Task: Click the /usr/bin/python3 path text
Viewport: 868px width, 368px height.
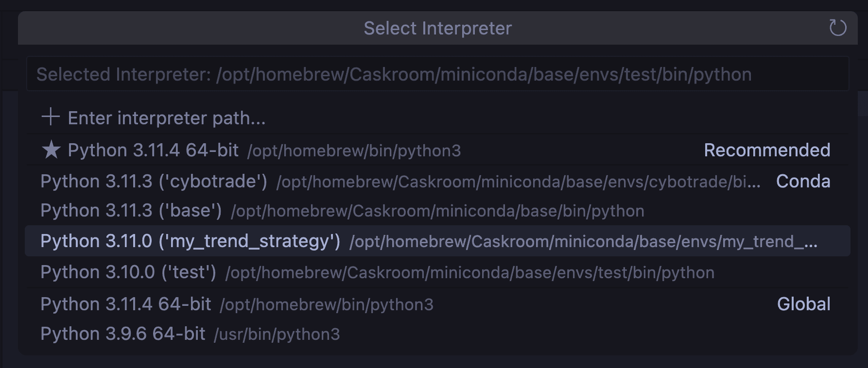Action: [277, 335]
